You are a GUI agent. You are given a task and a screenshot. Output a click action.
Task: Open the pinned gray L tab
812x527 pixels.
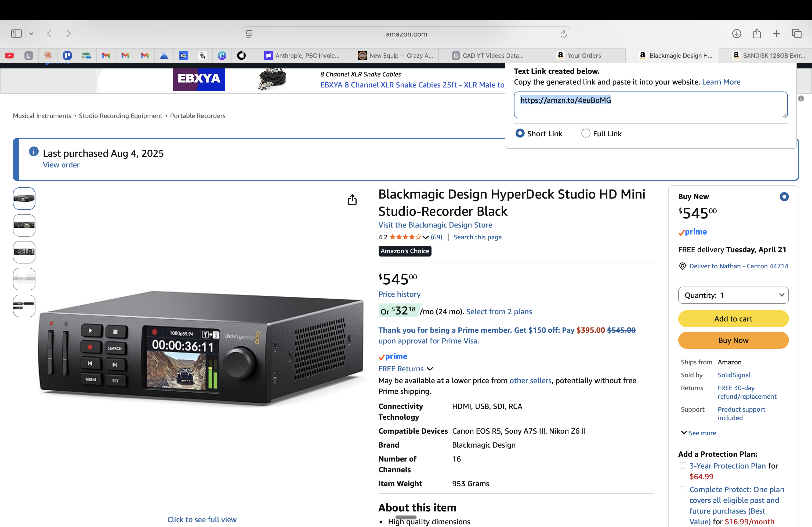tap(29, 55)
